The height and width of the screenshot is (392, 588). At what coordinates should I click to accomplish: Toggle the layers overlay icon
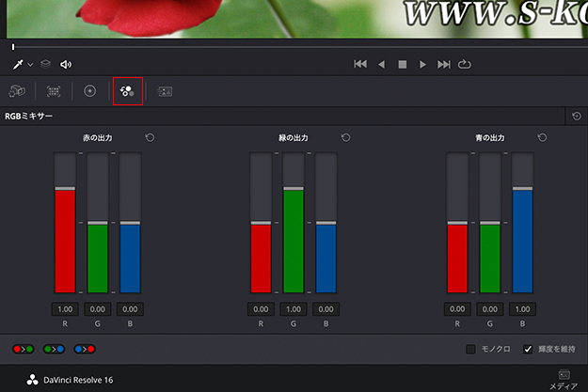click(45, 64)
